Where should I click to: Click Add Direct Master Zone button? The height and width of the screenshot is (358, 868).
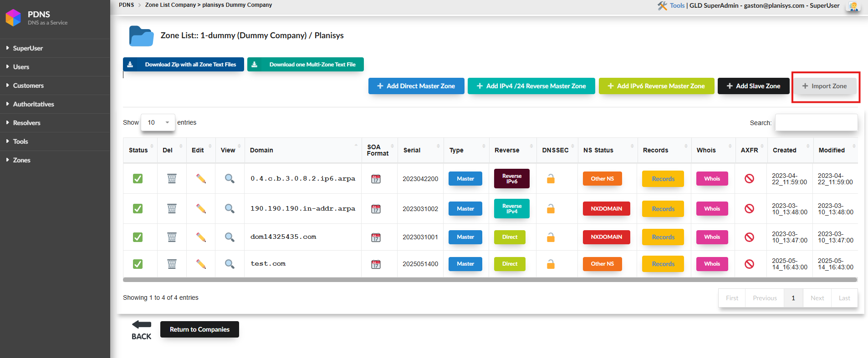click(416, 86)
